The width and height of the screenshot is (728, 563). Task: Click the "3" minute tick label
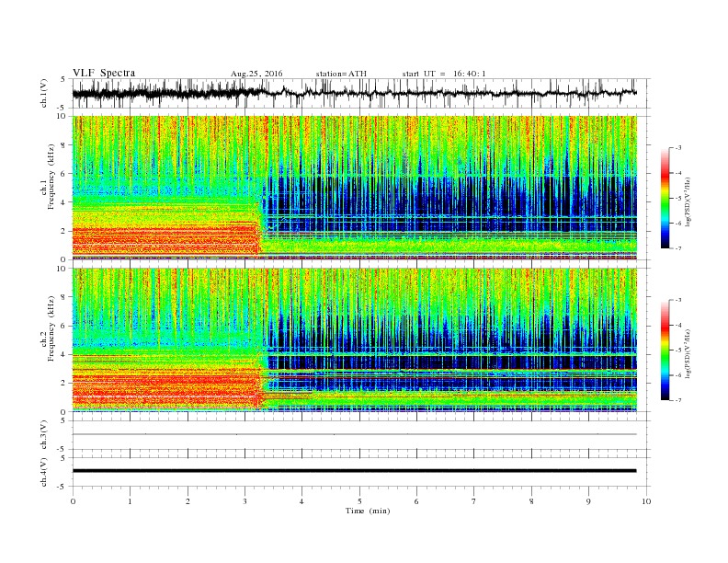[245, 501]
